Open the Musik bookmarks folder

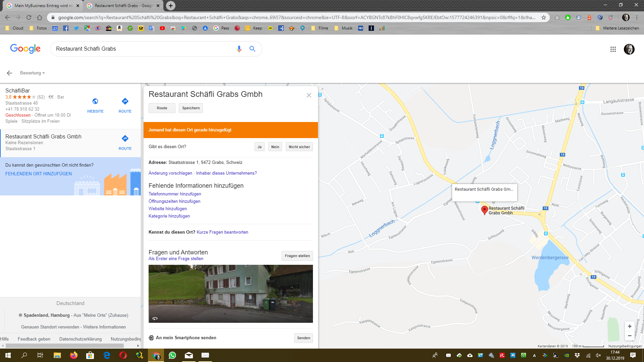coord(343,28)
